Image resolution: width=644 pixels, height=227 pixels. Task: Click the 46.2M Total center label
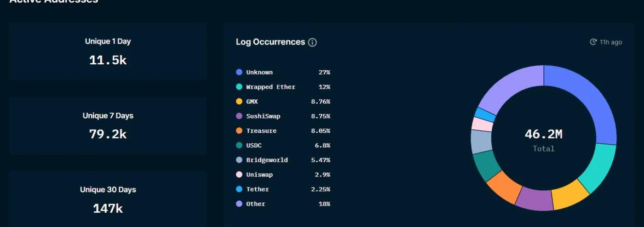point(544,140)
